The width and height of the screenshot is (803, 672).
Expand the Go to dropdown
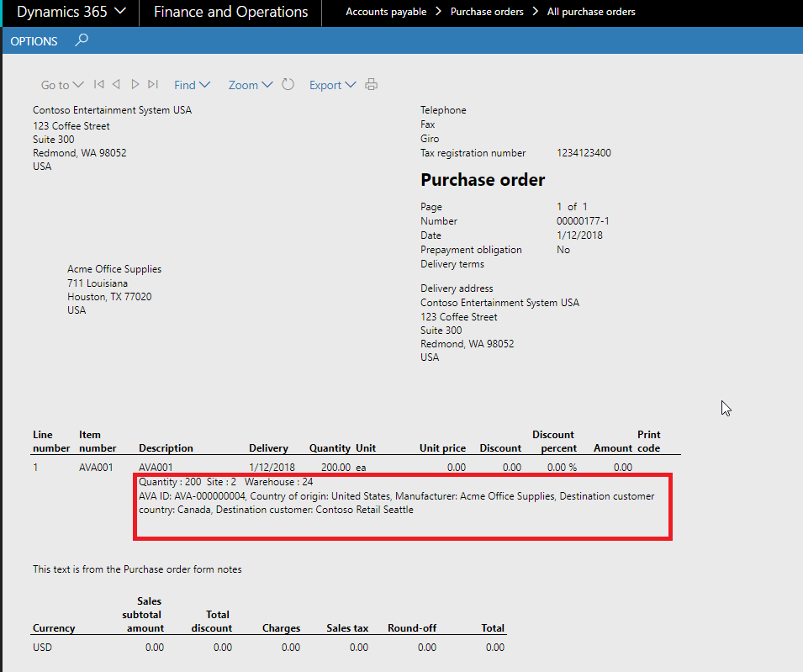(61, 84)
